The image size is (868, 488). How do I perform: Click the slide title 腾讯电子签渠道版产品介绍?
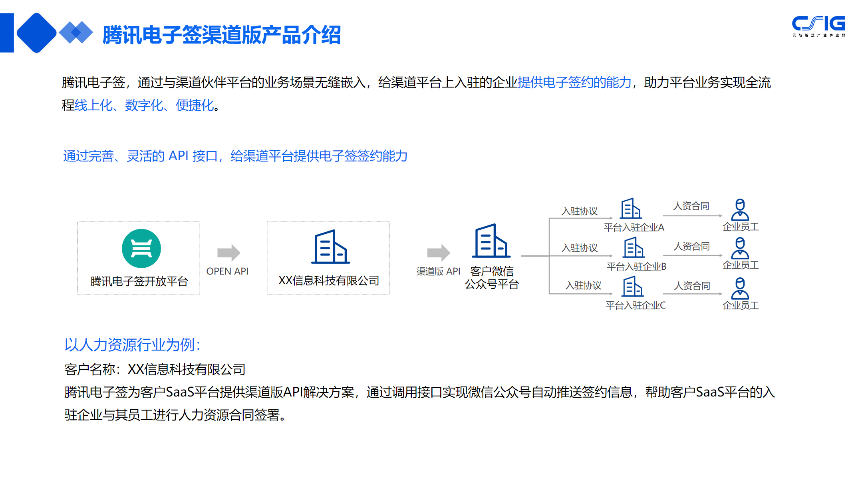click(222, 35)
